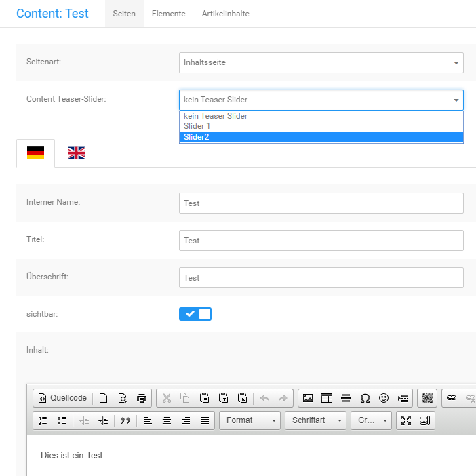Insert special character omega icon
The width and height of the screenshot is (476, 476).
(x=365, y=398)
